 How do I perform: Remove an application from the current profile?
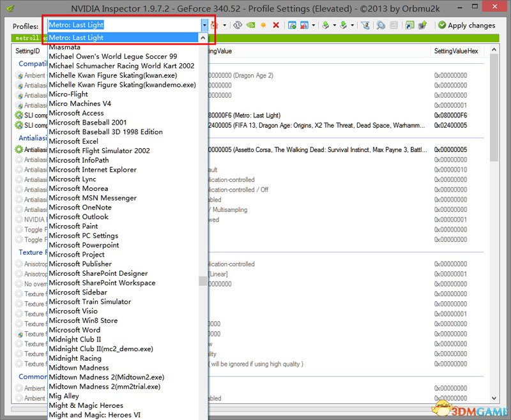tap(304, 25)
